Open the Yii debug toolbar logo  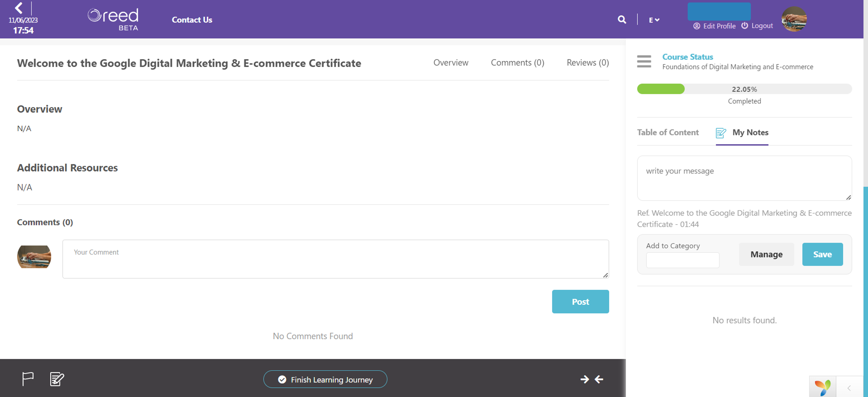pos(822,387)
